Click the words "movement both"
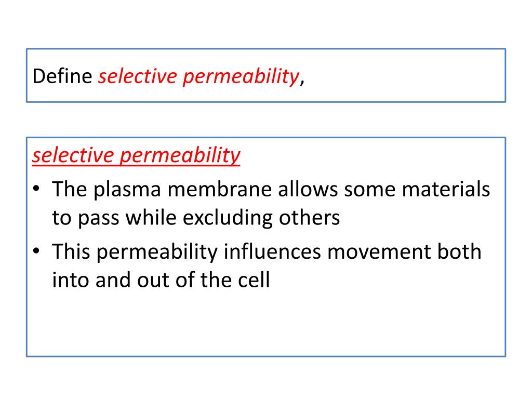 (404, 252)
